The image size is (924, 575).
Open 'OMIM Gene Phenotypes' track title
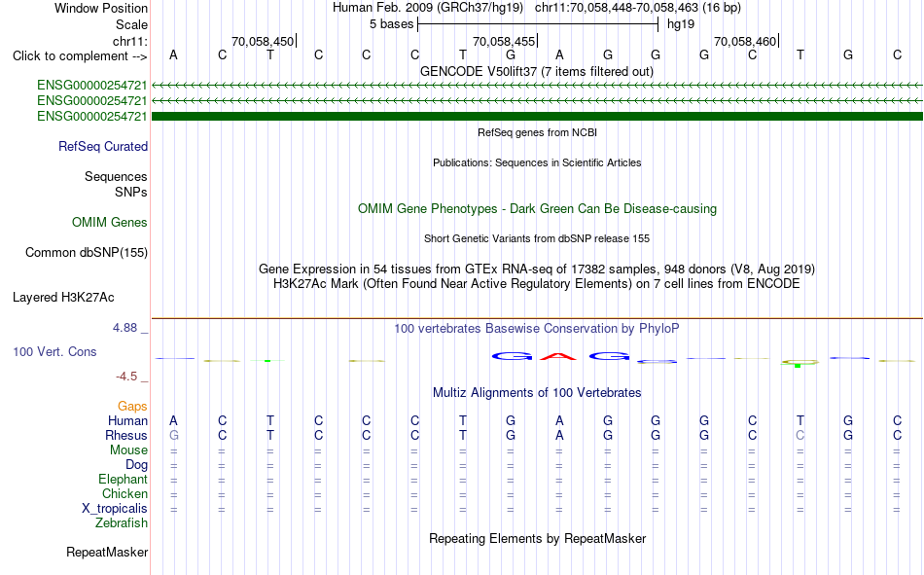click(537, 209)
